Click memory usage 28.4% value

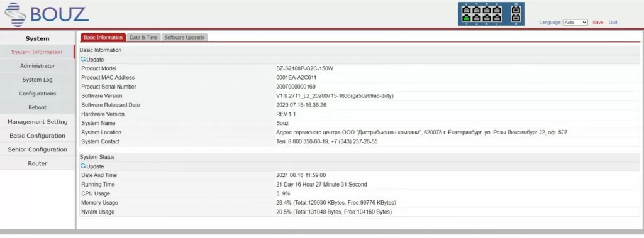click(336, 203)
